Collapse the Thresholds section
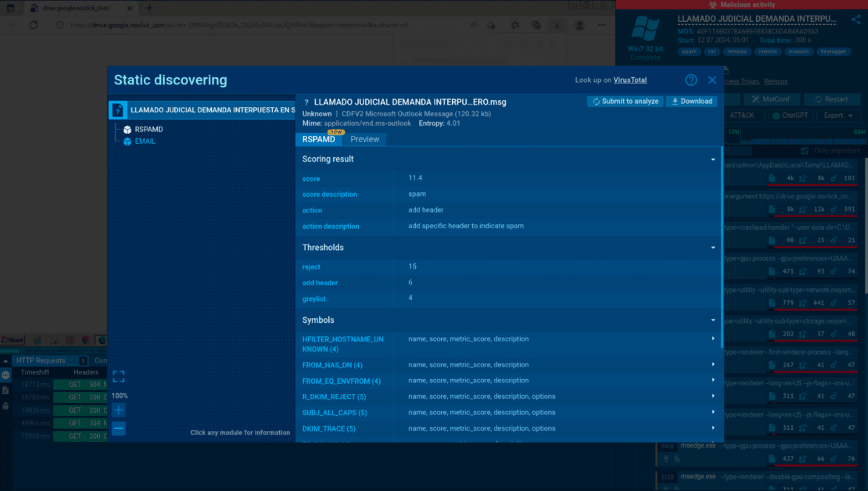868x491 pixels. [x=713, y=248]
